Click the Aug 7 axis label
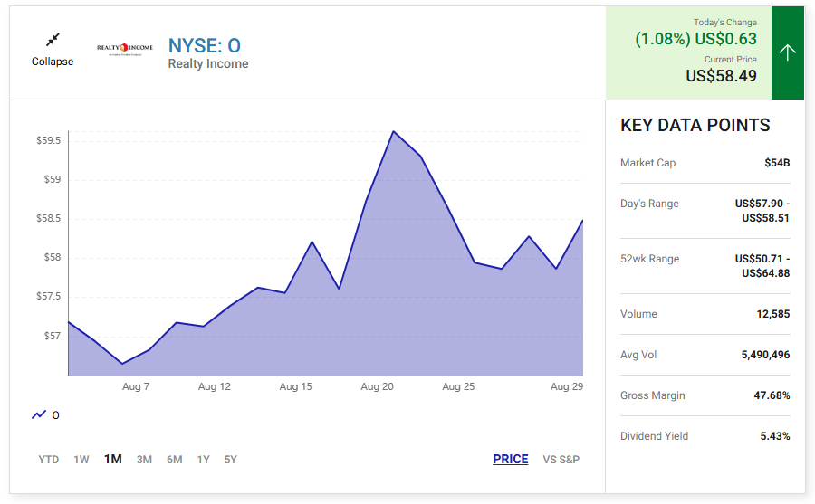Image resolution: width=815 pixels, height=504 pixels. (136, 386)
